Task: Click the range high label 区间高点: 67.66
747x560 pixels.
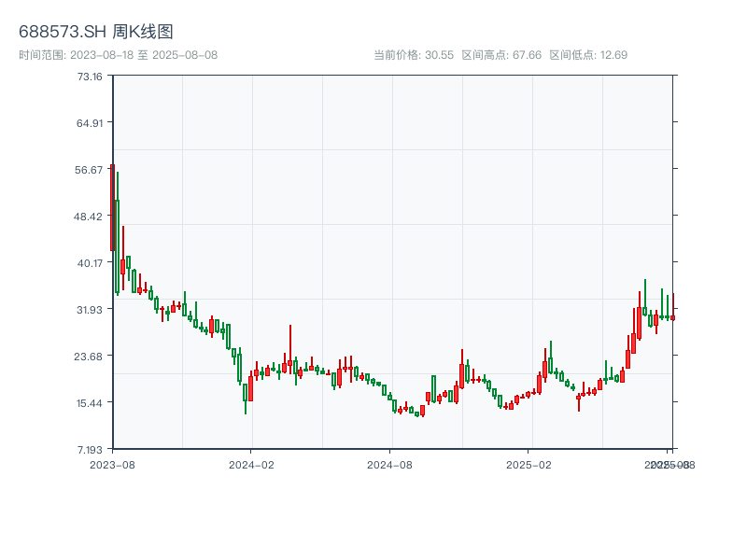Action: coord(501,55)
